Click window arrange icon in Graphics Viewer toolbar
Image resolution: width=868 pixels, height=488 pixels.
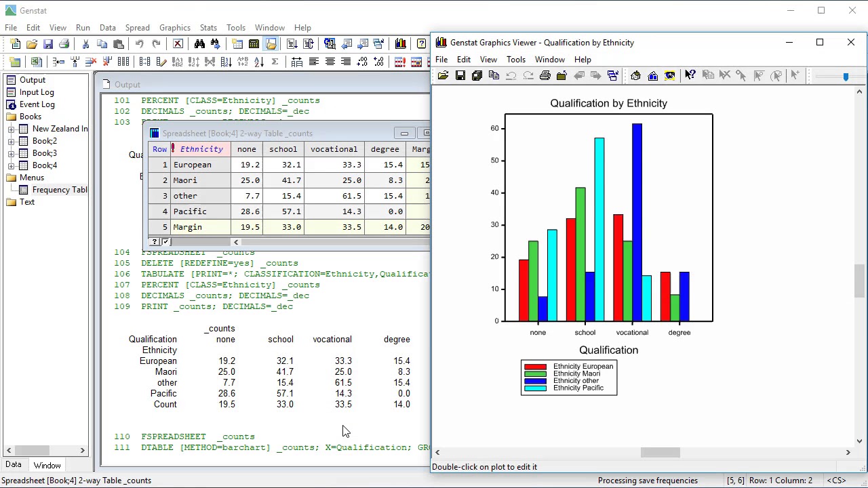(x=612, y=76)
